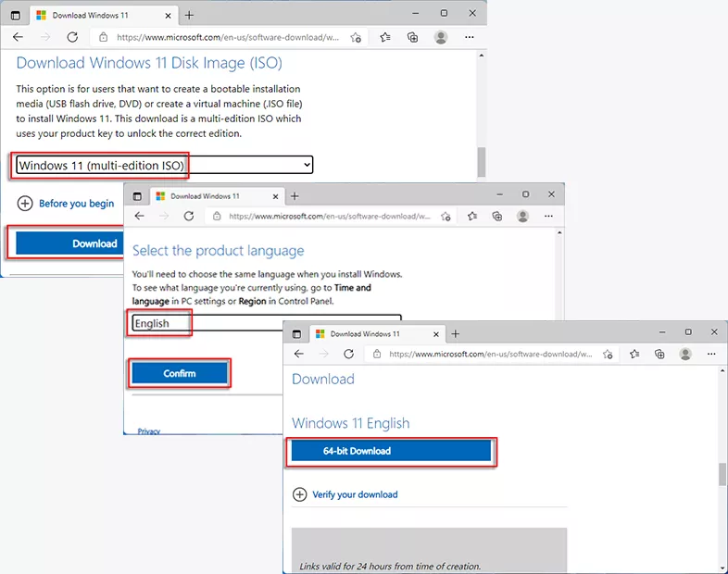Open a new tab in the middle window

point(295,196)
